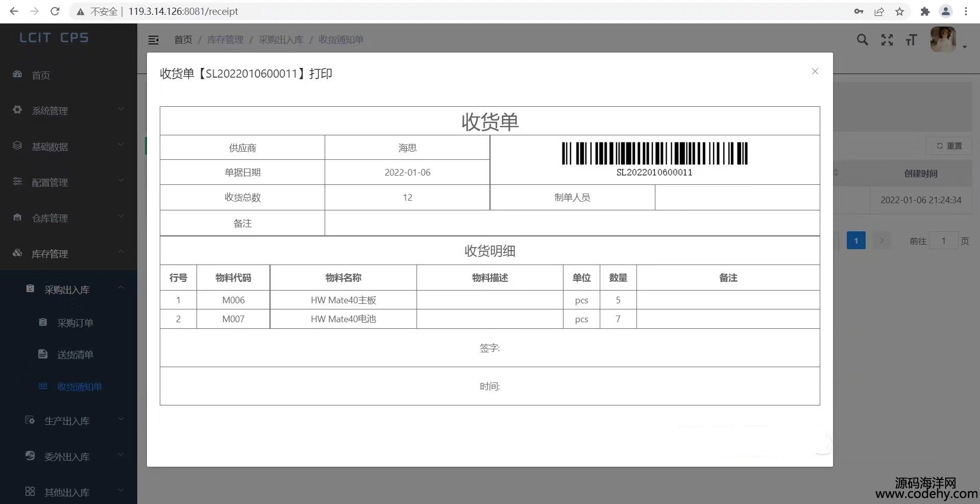The height and width of the screenshot is (504, 980).
Task: Click the 生产出入库 icon
Action: [30, 420]
